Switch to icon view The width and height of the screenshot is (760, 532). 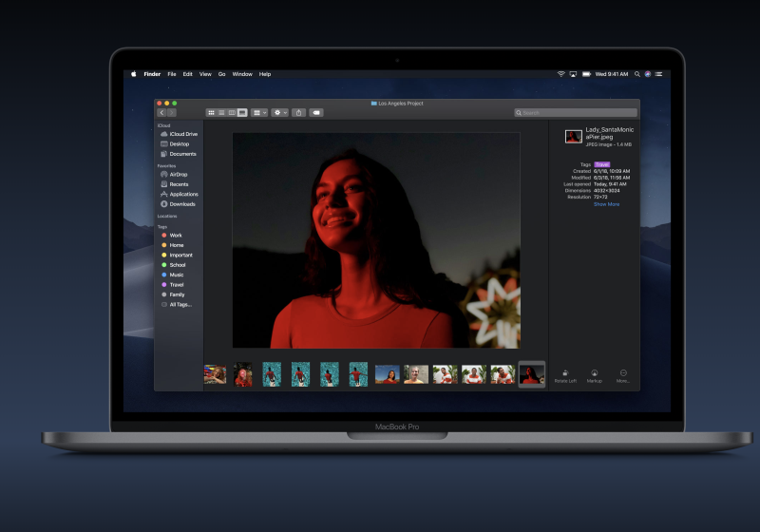pos(211,112)
